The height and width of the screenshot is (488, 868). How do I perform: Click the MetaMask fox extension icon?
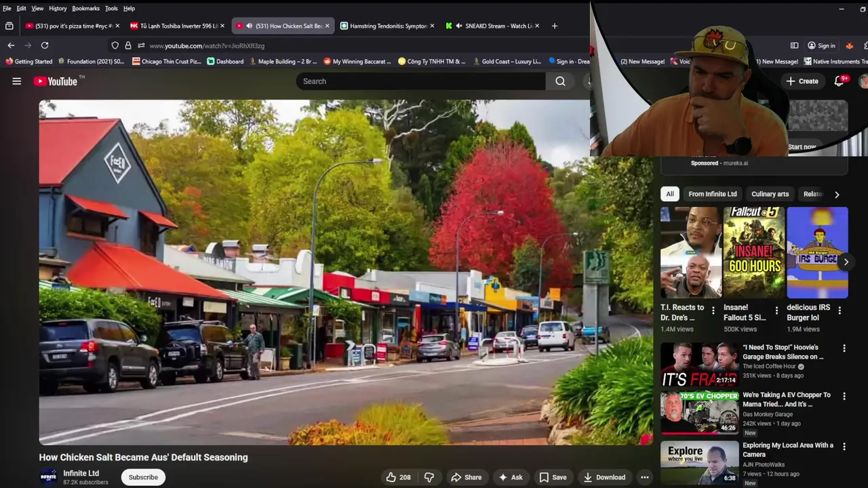tap(849, 45)
